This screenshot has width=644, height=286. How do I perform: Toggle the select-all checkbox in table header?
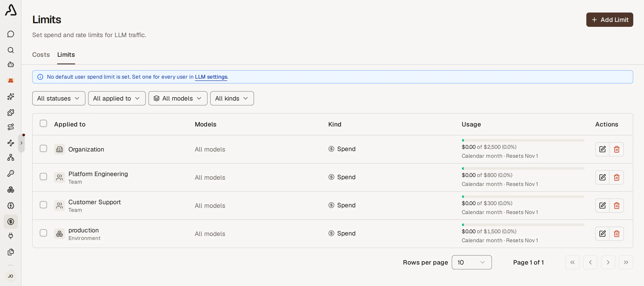click(43, 123)
